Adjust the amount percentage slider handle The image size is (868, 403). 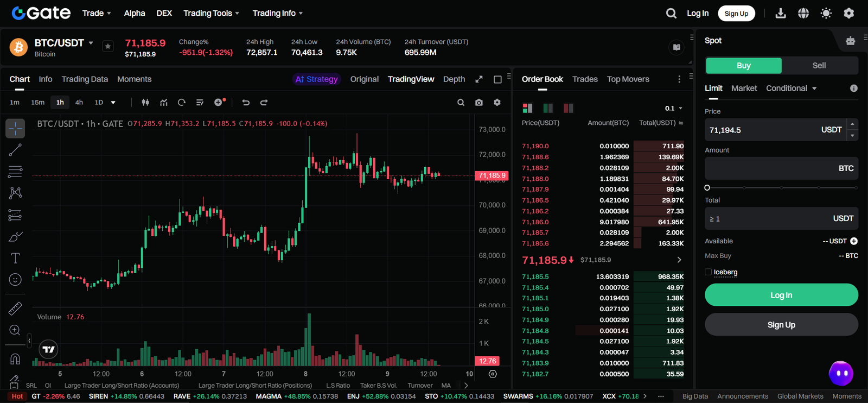(707, 188)
